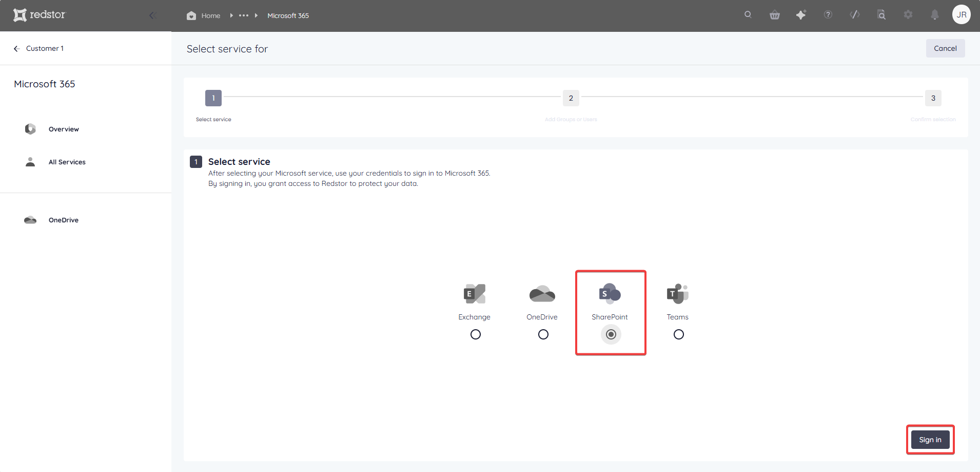Select step 3 Confirm selection
The height and width of the screenshot is (472, 980).
pyautogui.click(x=933, y=98)
